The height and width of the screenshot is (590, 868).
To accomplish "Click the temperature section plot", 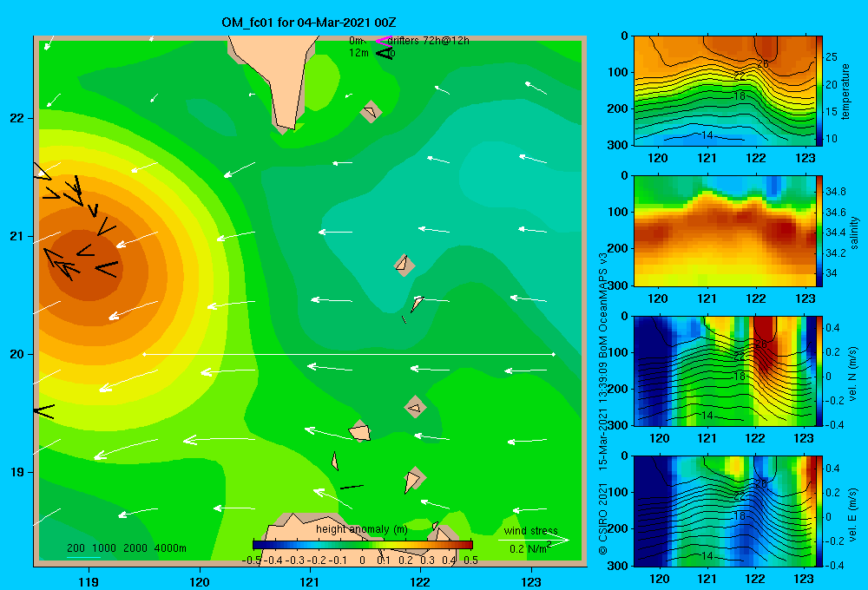I will pyautogui.click(x=725, y=91).
